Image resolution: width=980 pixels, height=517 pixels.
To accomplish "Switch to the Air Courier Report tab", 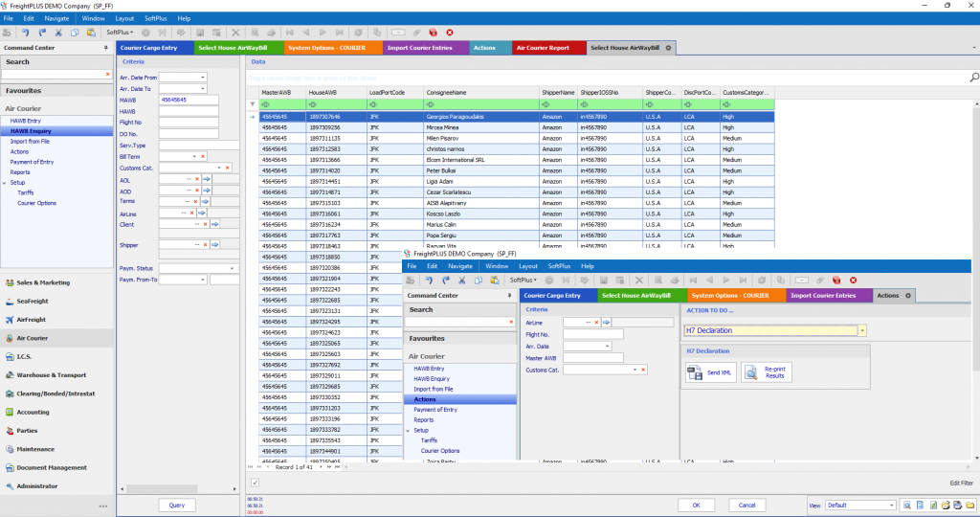I will (x=544, y=47).
